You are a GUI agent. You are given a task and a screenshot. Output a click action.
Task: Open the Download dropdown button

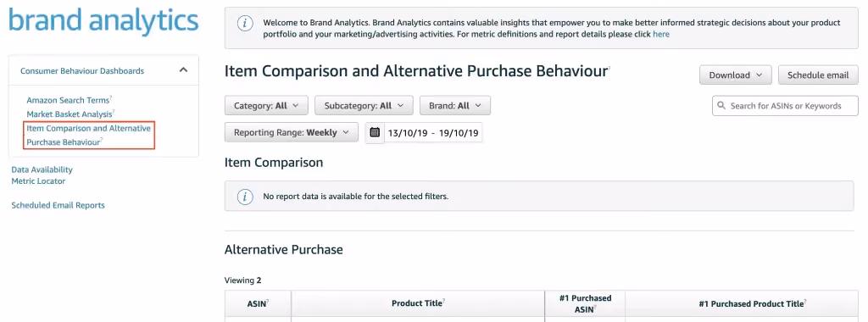pyautogui.click(x=735, y=75)
